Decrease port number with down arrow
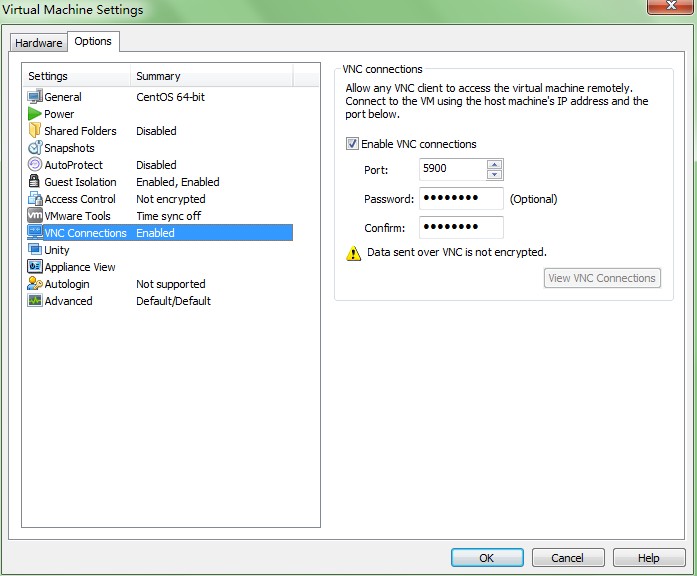The image size is (697, 576). click(x=494, y=175)
